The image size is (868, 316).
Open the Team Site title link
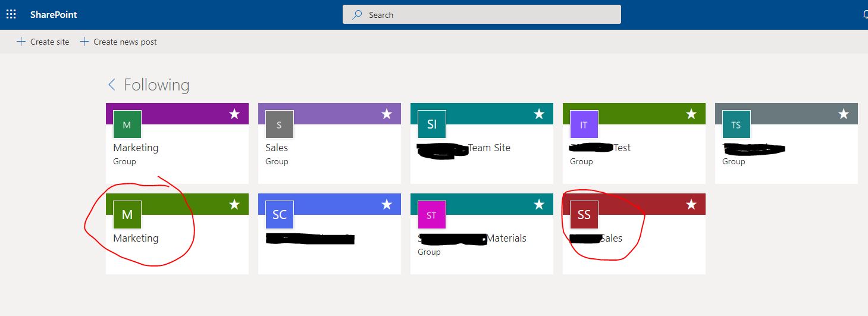click(x=464, y=148)
